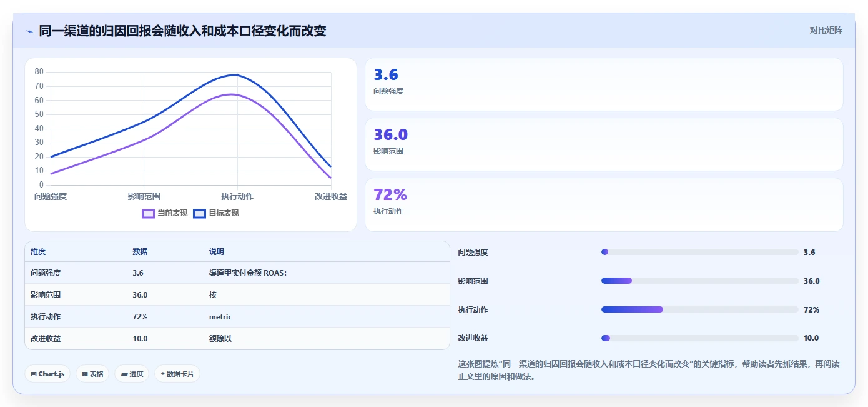Screen dimensions: 868x407
Task: Click the 10.0 value beside 改进收益 bar
Action: coord(811,338)
